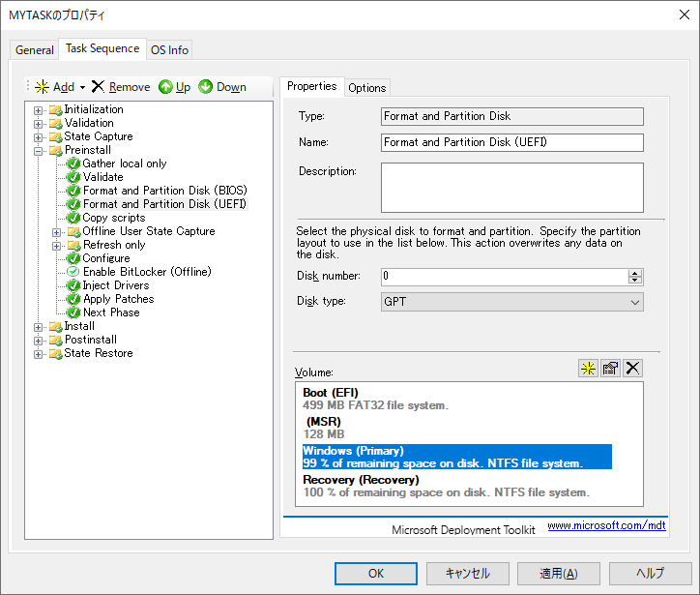This screenshot has width=700, height=595.
Task: Click the キャンセル button
Action: (467, 574)
